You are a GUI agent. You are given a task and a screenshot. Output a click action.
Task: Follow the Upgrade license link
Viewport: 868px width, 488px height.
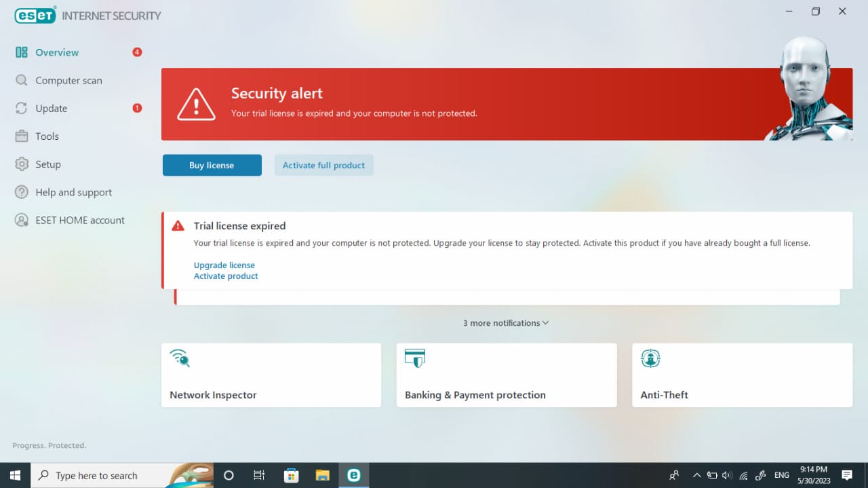pos(224,265)
